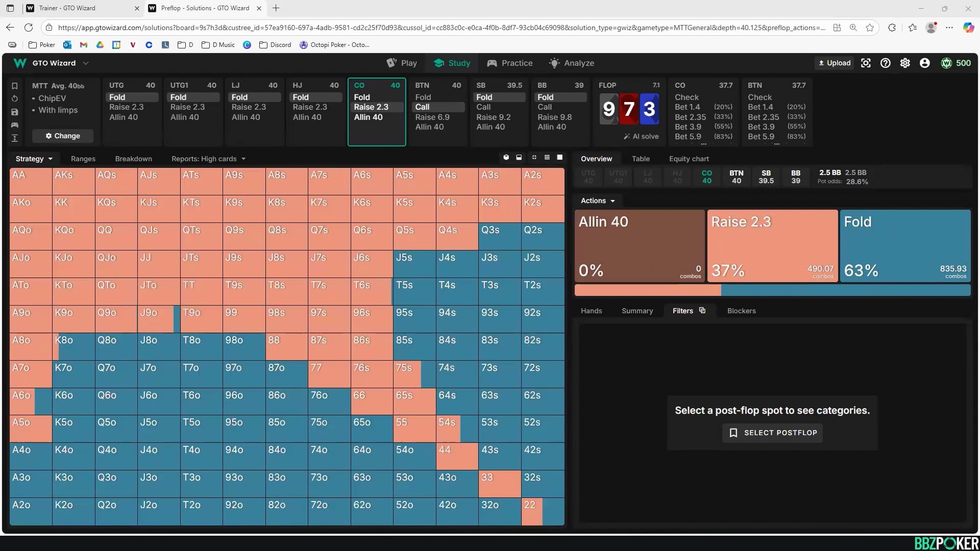Switch to the Equity chart tab
Screen dimensions: 980x551
(689, 159)
